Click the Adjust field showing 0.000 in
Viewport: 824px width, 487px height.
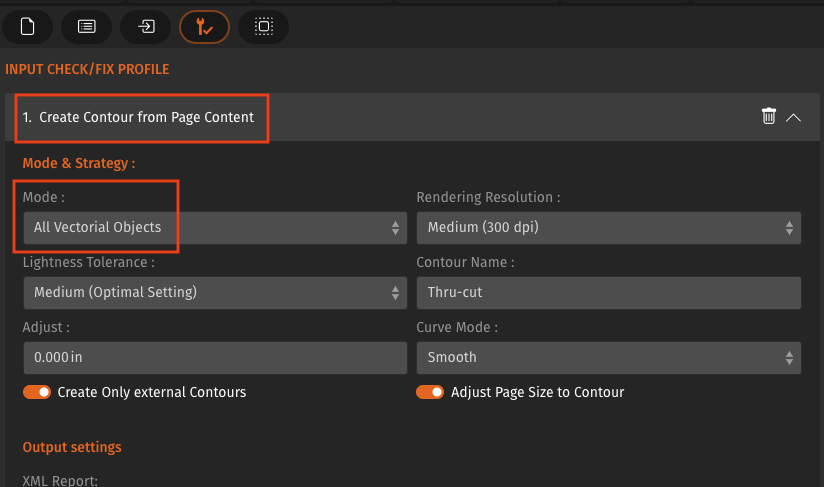pyautogui.click(x=214, y=357)
